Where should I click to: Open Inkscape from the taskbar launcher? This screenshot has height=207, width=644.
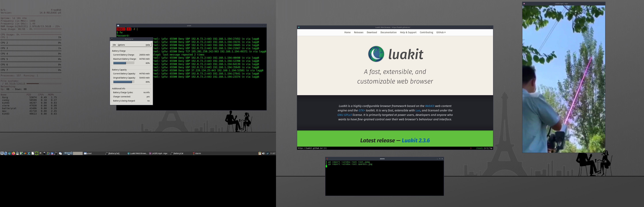click(44, 153)
